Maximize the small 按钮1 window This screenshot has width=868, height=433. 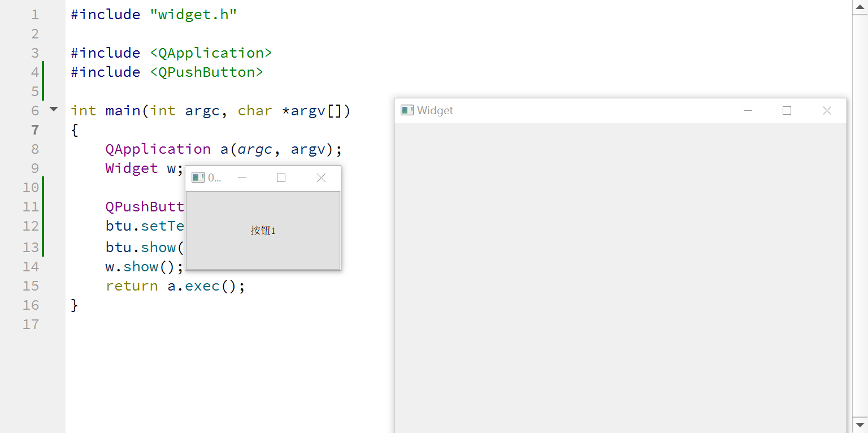click(x=281, y=177)
